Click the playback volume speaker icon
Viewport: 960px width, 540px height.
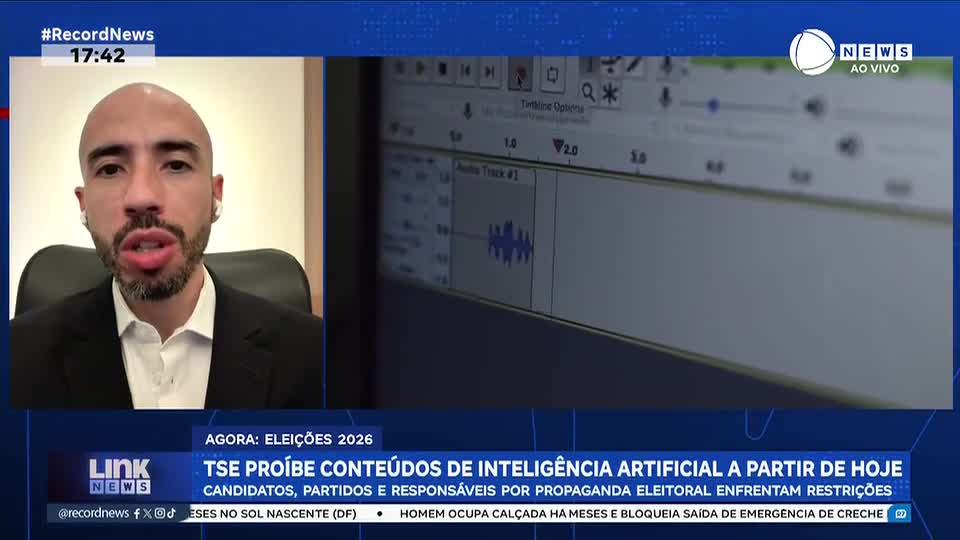tap(814, 107)
